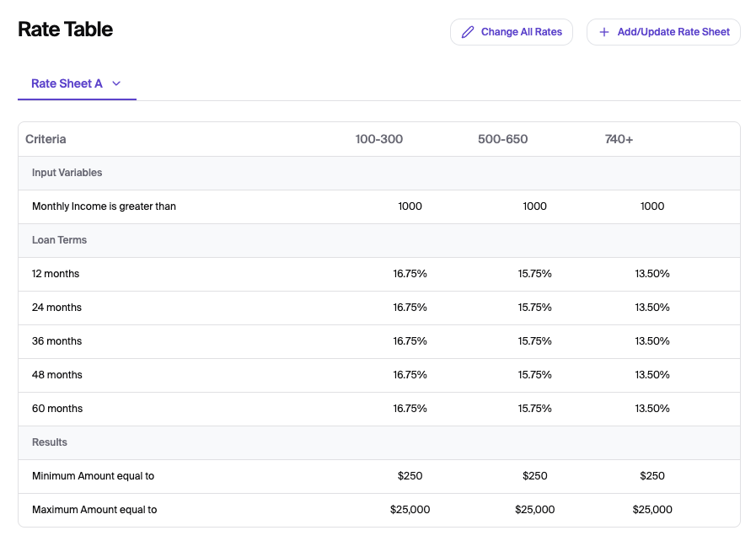Image resolution: width=756 pixels, height=541 pixels.
Task: Select the Rate Sheet A tab
Action: point(67,83)
